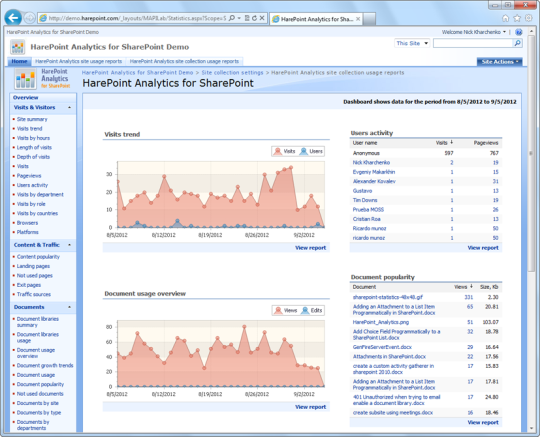The width and height of the screenshot is (540, 437).
Task: Open Tim Downs user link
Action: point(365,200)
